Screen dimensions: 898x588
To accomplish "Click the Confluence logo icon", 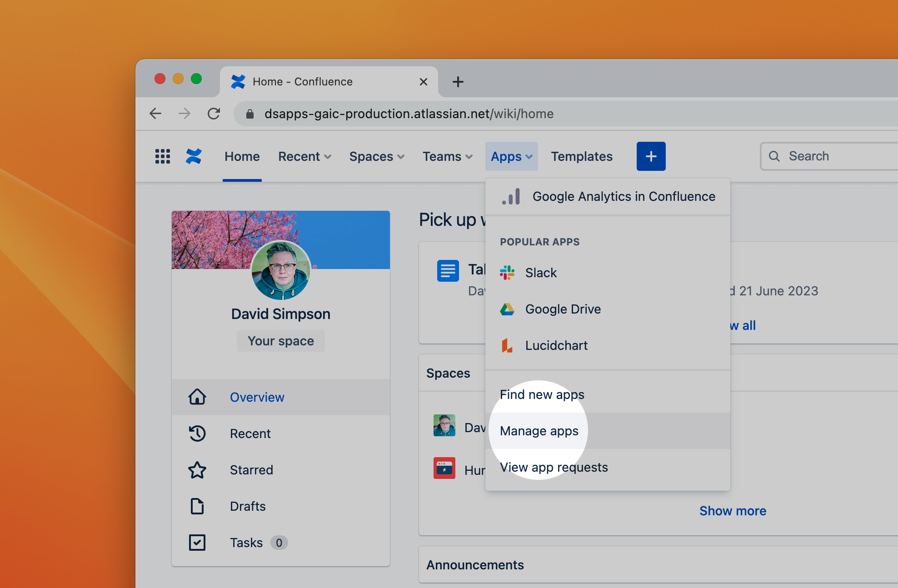I will 194,156.
